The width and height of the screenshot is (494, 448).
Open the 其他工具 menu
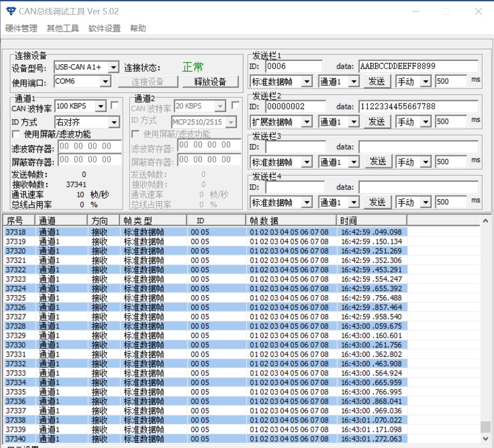point(63,29)
